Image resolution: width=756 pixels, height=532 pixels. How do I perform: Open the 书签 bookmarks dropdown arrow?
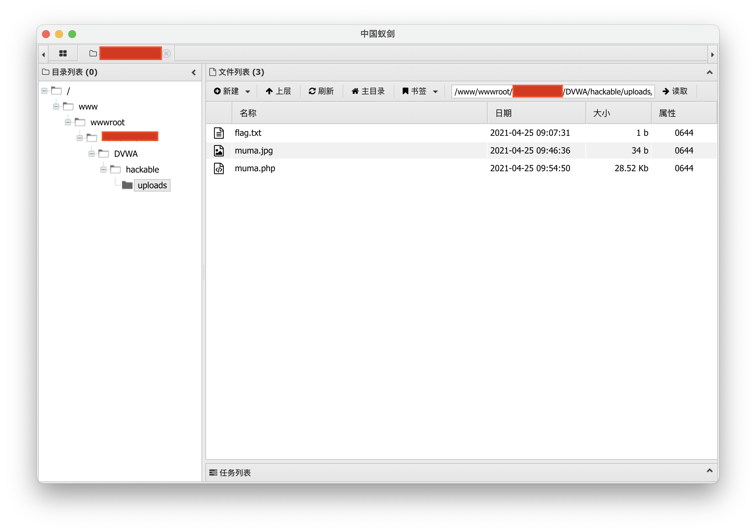coord(435,92)
